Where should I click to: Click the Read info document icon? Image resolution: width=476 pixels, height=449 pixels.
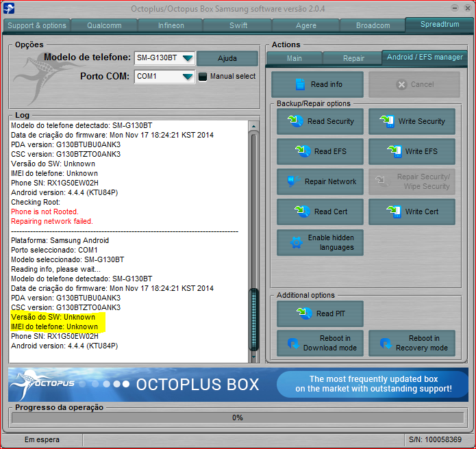click(300, 84)
